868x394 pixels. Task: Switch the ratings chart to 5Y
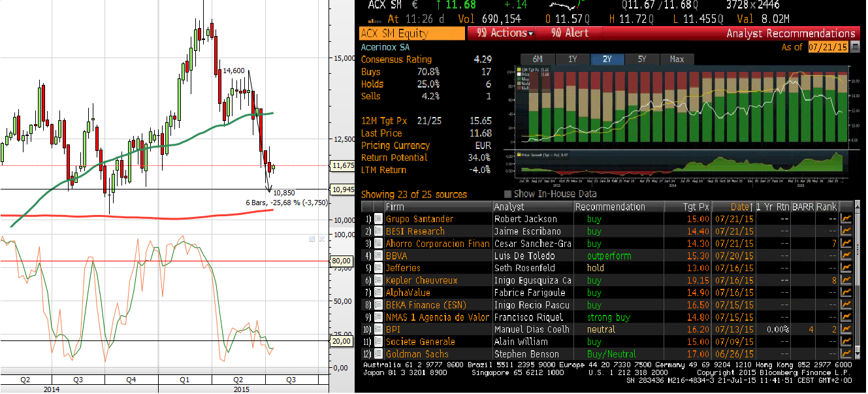point(642,59)
